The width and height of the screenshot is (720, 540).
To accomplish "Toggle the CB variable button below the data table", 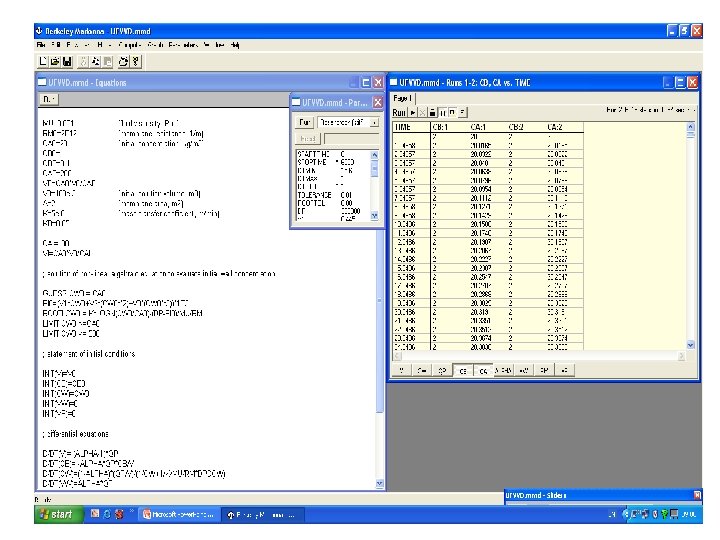I will pyautogui.click(x=463, y=371).
